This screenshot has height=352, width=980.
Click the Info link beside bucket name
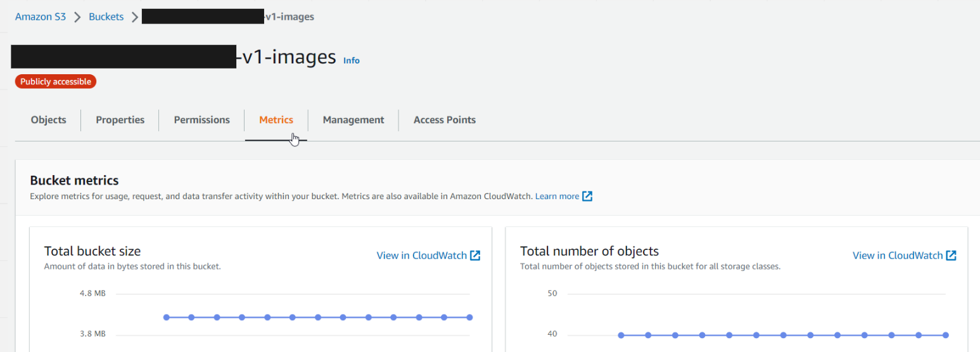(x=352, y=60)
